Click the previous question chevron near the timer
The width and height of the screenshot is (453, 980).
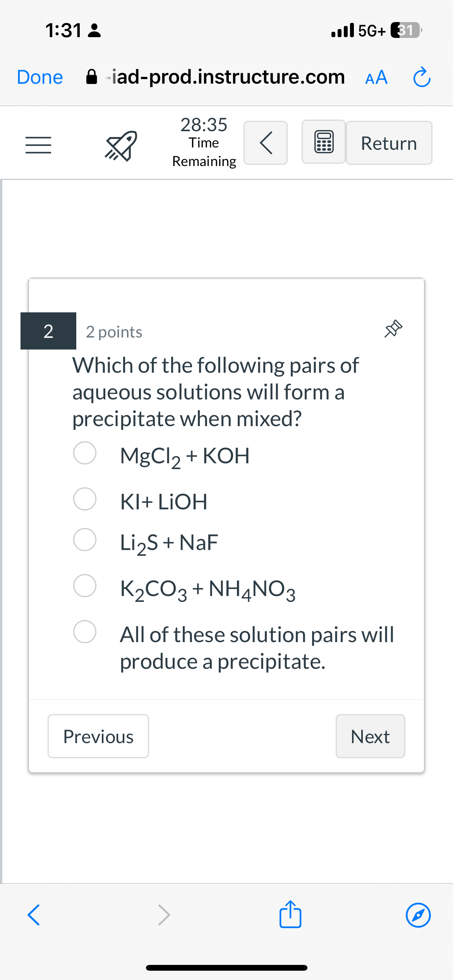pyautogui.click(x=265, y=143)
